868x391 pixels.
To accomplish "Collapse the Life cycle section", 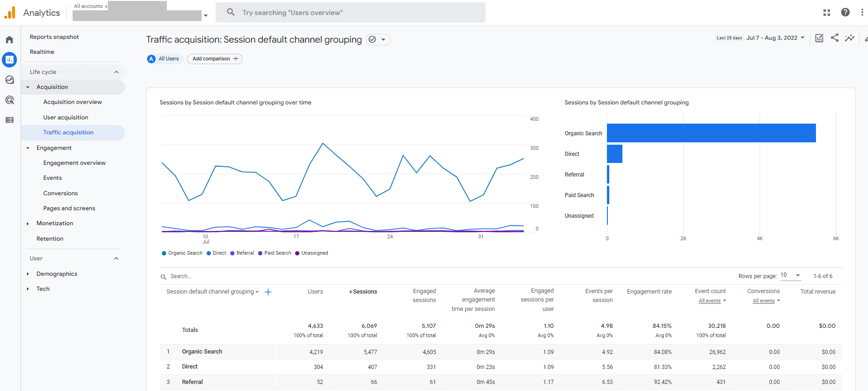I will point(116,72).
